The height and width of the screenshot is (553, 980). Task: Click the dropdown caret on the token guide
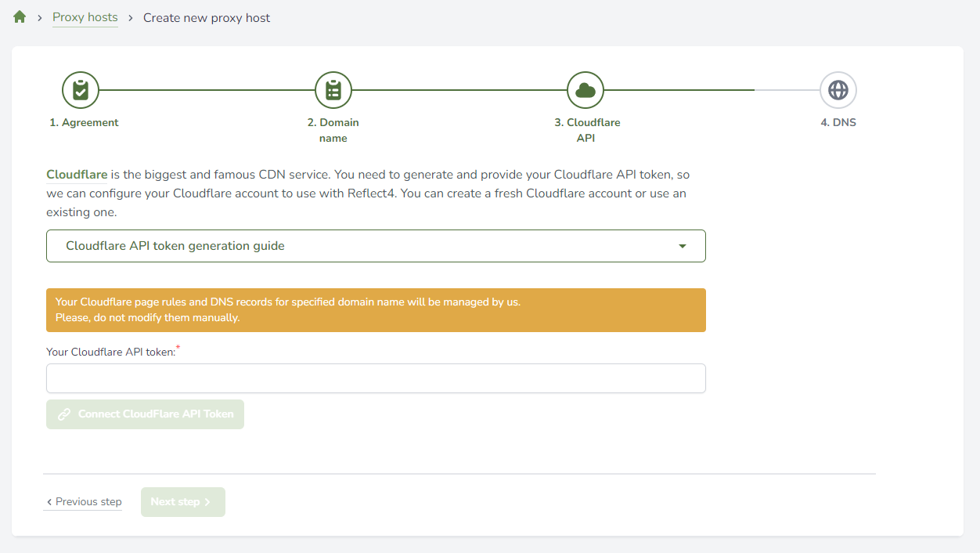pos(683,246)
